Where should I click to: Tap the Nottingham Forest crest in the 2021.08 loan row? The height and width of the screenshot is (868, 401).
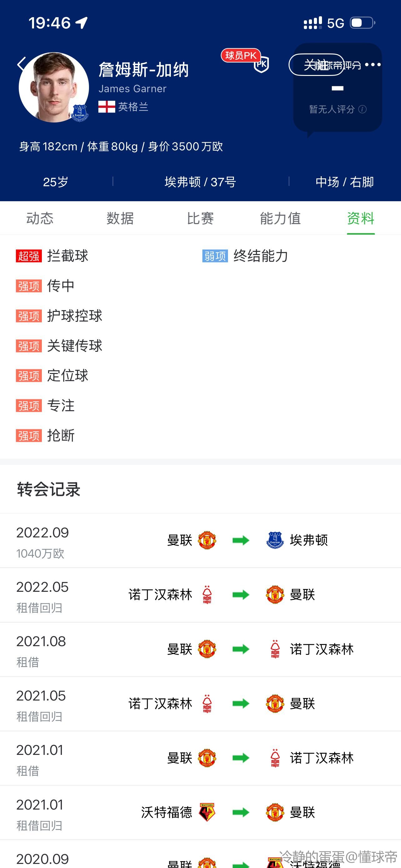click(275, 649)
